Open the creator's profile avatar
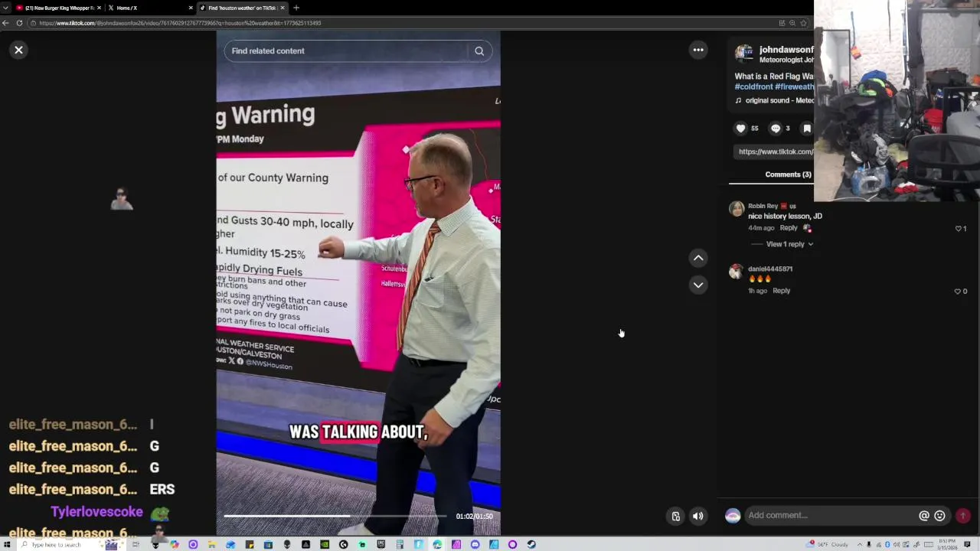 pos(743,53)
